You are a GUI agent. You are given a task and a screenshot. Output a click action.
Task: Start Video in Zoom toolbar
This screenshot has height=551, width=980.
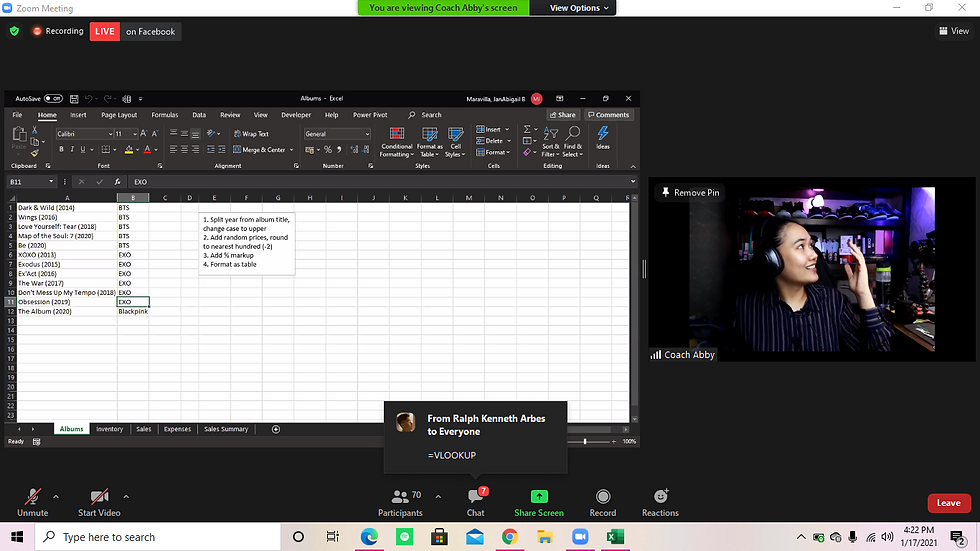coord(99,503)
